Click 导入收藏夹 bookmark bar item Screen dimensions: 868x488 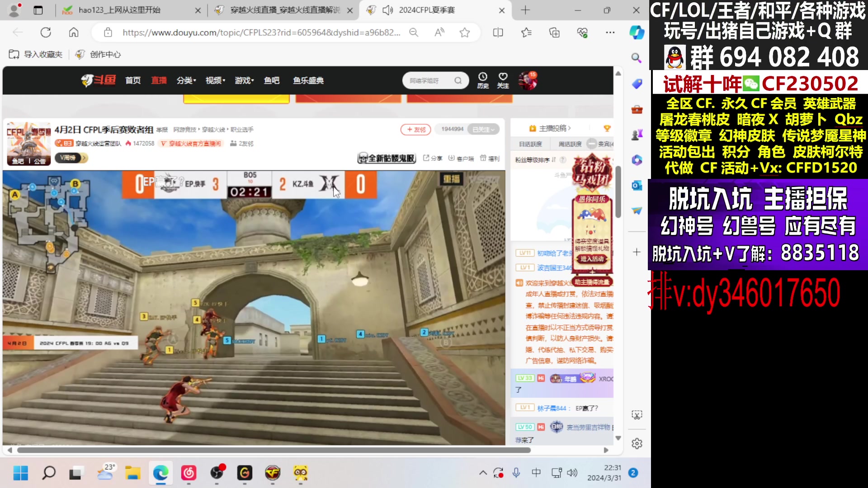click(36, 54)
